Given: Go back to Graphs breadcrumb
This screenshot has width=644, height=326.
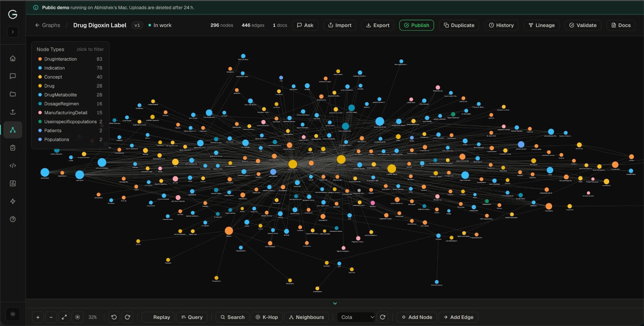Looking at the screenshot, I should [48, 25].
